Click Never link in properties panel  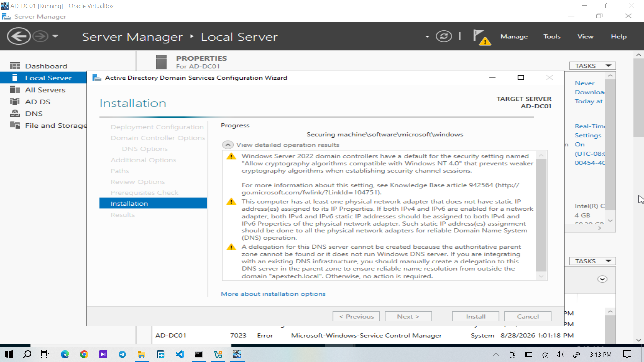pyautogui.click(x=584, y=83)
